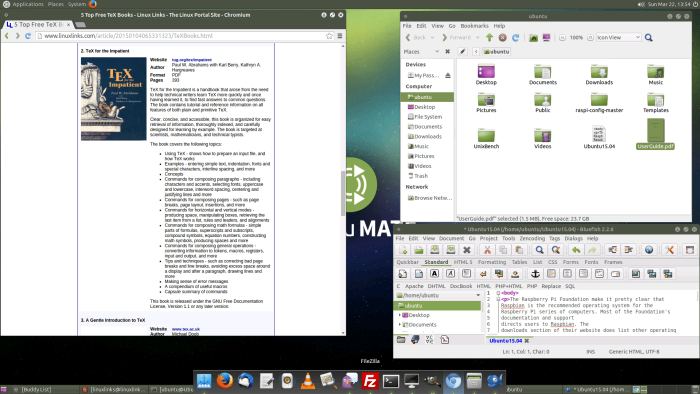
Task: Collapse body tag fold on line 1
Action: [x=498, y=293]
